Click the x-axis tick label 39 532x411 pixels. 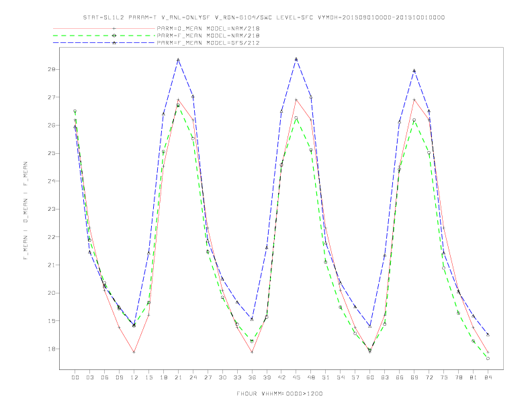coord(267,377)
